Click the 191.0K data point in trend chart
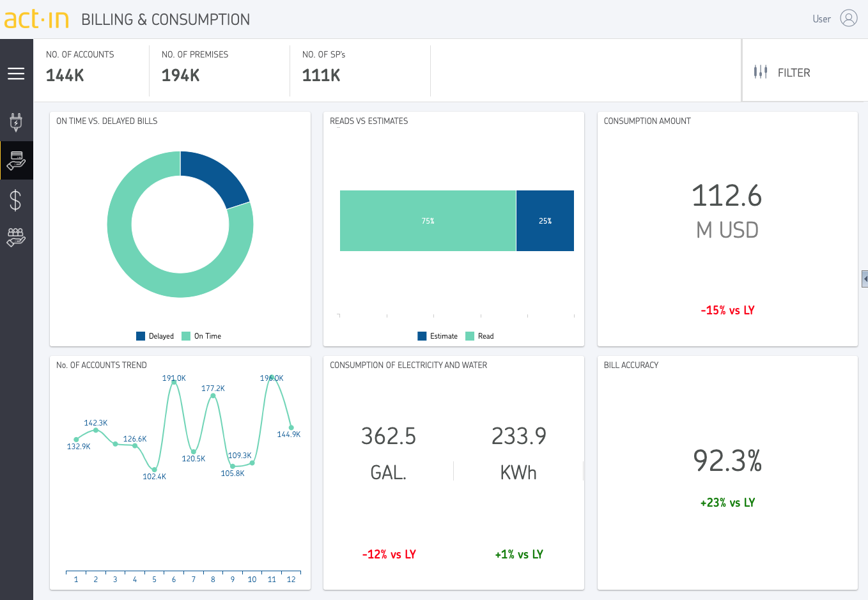This screenshot has width=868, height=600. tap(174, 382)
